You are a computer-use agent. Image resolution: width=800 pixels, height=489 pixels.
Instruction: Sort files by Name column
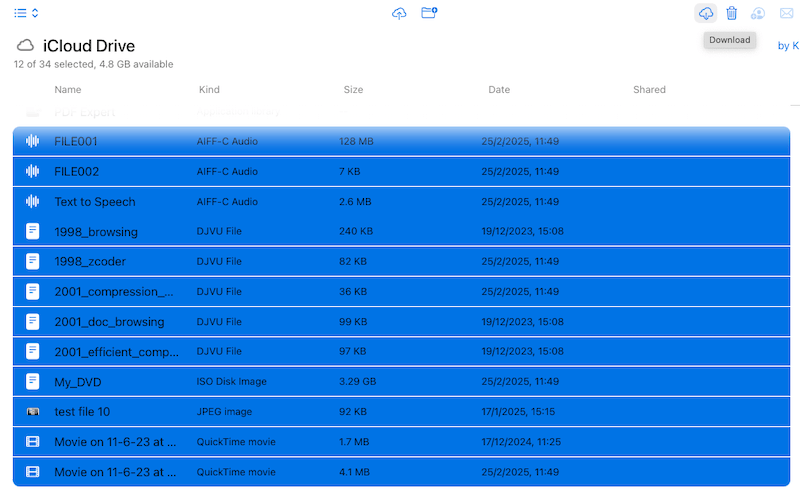68,90
